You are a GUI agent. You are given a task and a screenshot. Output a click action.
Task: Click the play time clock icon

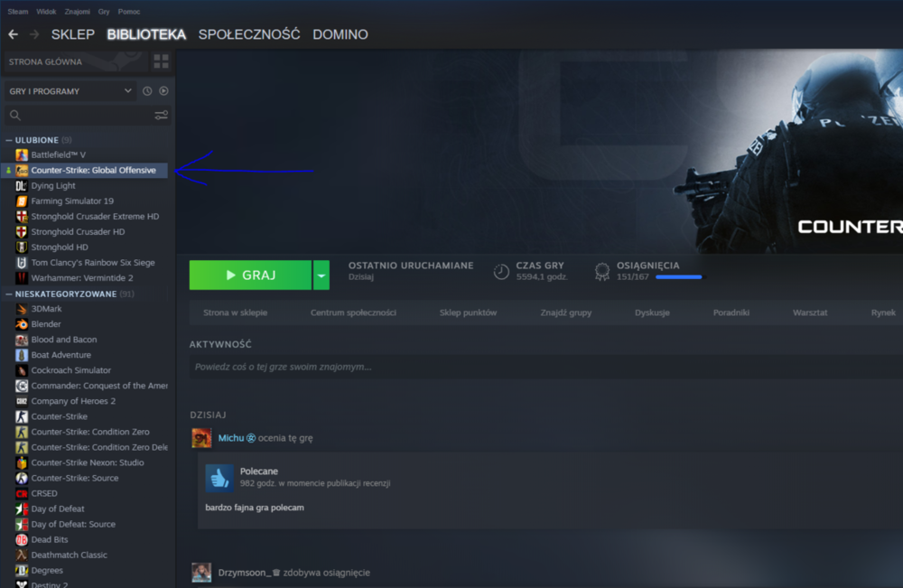click(x=501, y=271)
